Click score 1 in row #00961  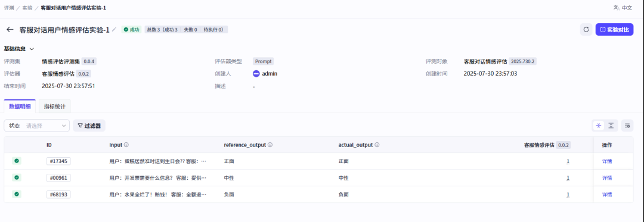coord(568,178)
